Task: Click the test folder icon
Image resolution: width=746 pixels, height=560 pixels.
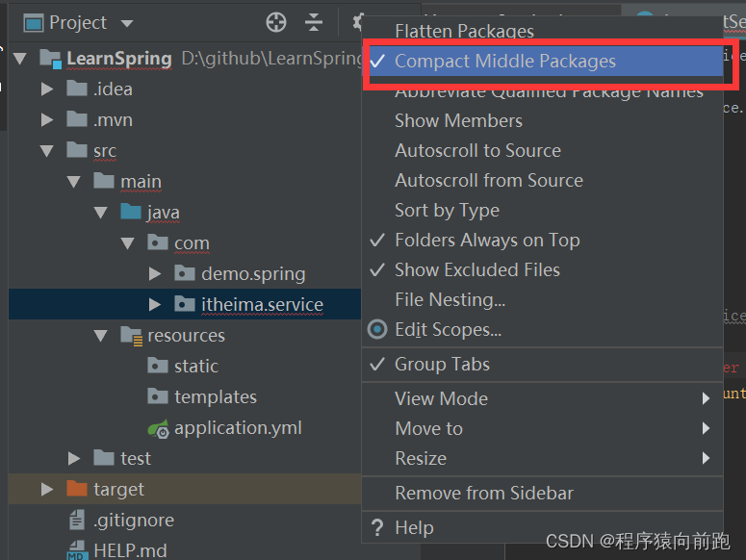Action: pos(104,458)
